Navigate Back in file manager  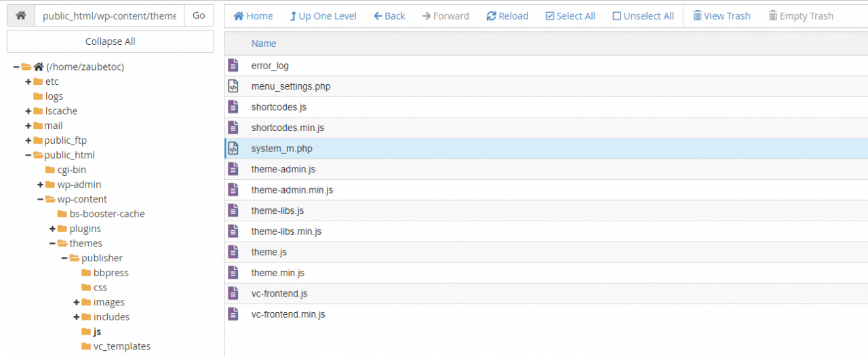(389, 16)
